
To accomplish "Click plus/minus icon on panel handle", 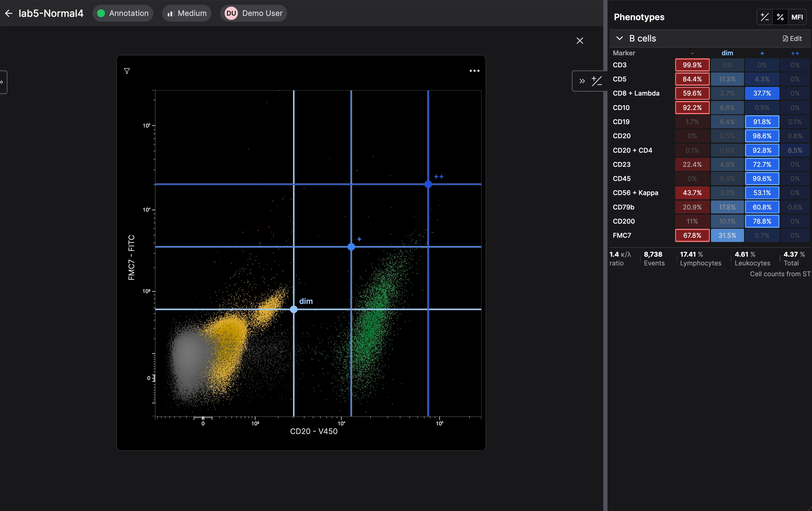I will coord(597,81).
